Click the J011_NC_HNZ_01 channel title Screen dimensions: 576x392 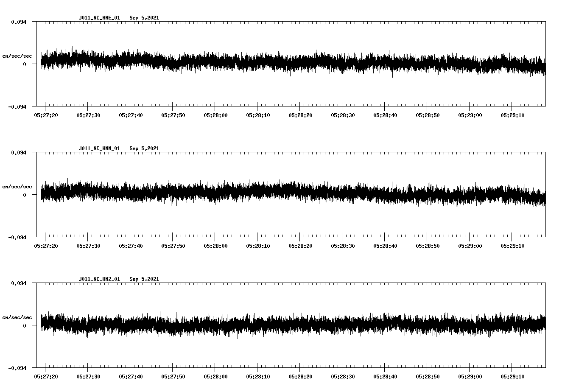point(99,279)
